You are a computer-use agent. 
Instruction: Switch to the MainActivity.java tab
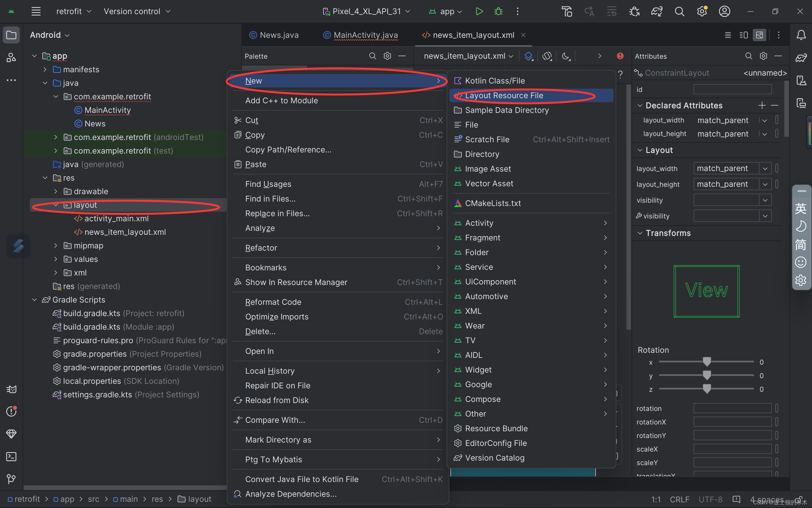(x=360, y=35)
